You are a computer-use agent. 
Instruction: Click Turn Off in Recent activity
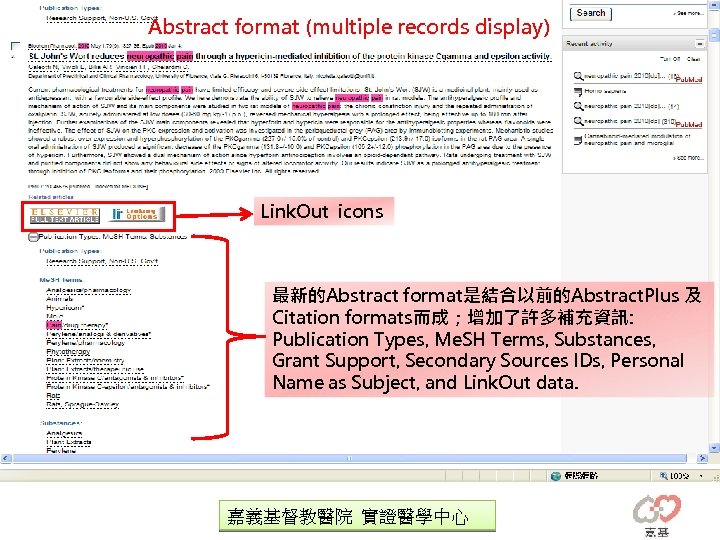coord(670,59)
